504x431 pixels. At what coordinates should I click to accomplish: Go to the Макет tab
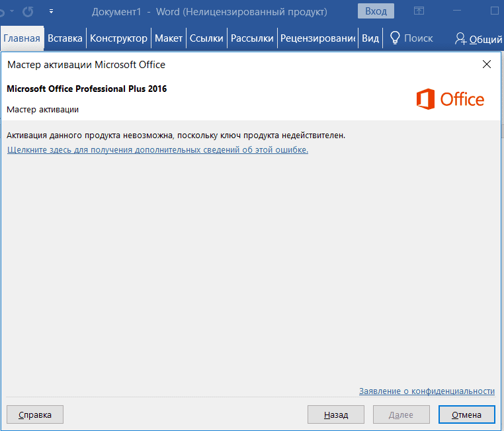coord(169,38)
